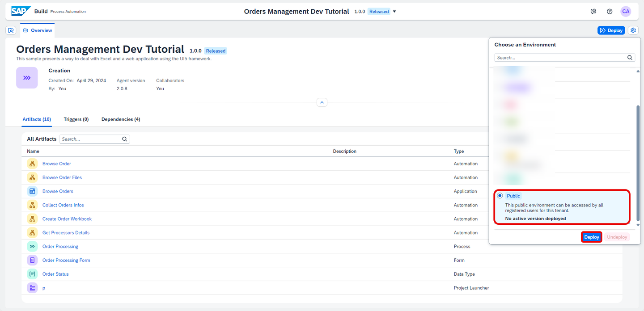644x311 pixels.
Task: Open the Browse Order link
Action: (x=57, y=164)
